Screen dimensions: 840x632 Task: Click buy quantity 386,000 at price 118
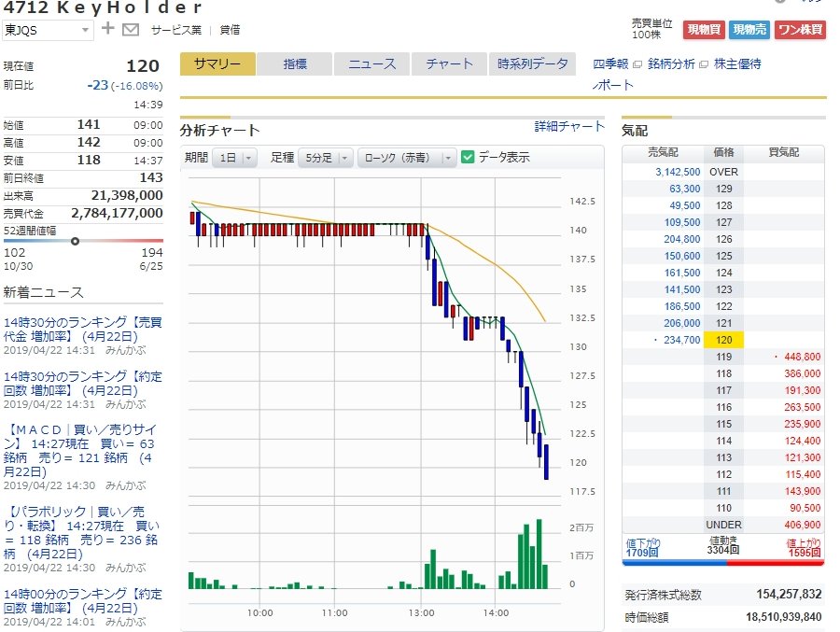(802, 373)
